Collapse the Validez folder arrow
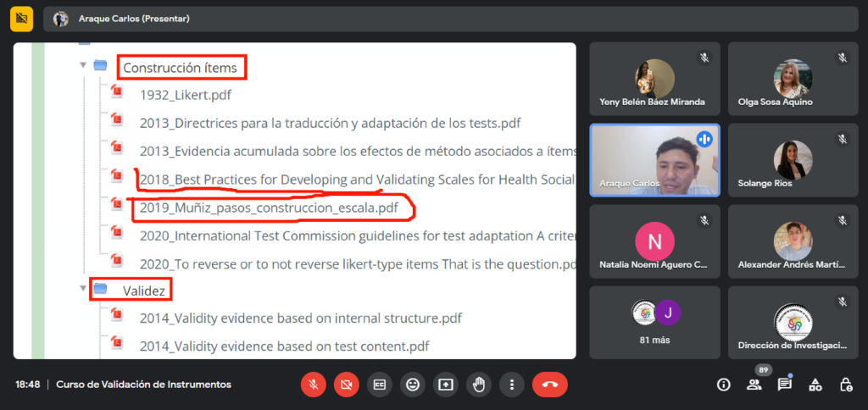868x410 pixels. pos(83,288)
